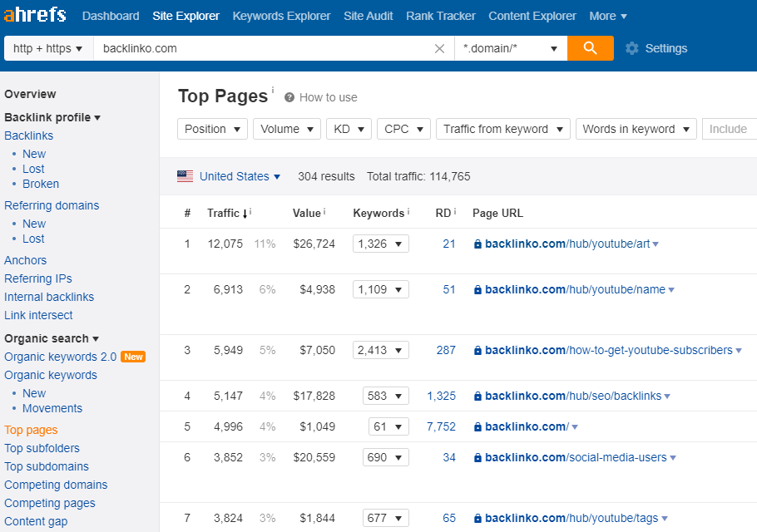757x532 pixels.
Task: Clear the backlinko.com search field
Action: 439,49
